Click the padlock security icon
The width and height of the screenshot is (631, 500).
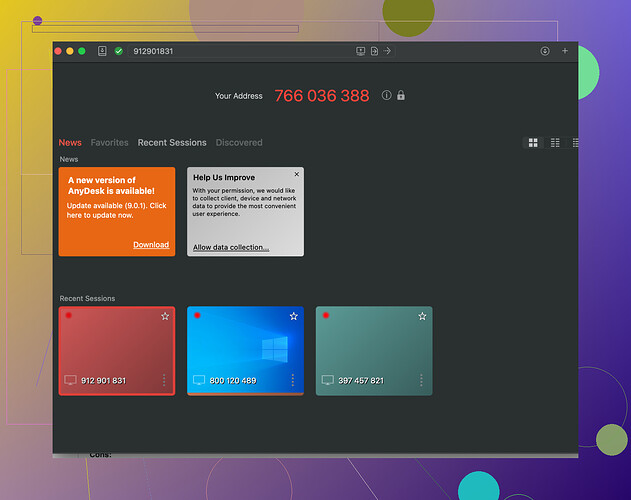coord(401,95)
